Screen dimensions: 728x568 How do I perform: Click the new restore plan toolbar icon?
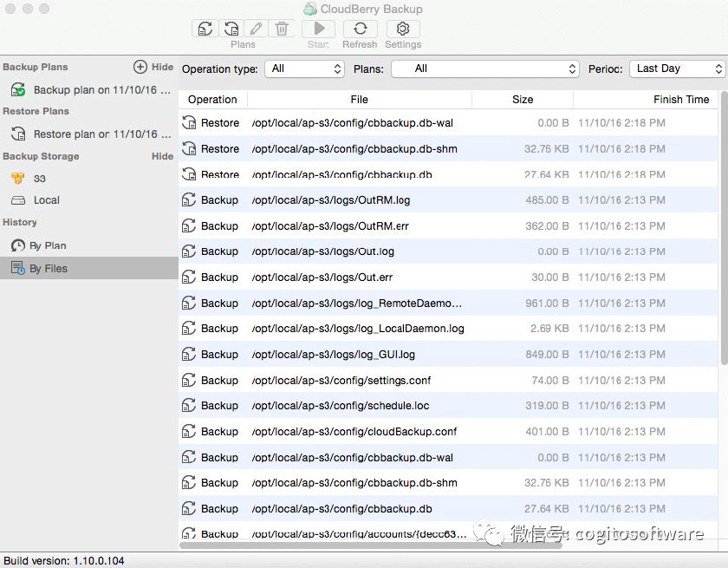click(x=231, y=29)
